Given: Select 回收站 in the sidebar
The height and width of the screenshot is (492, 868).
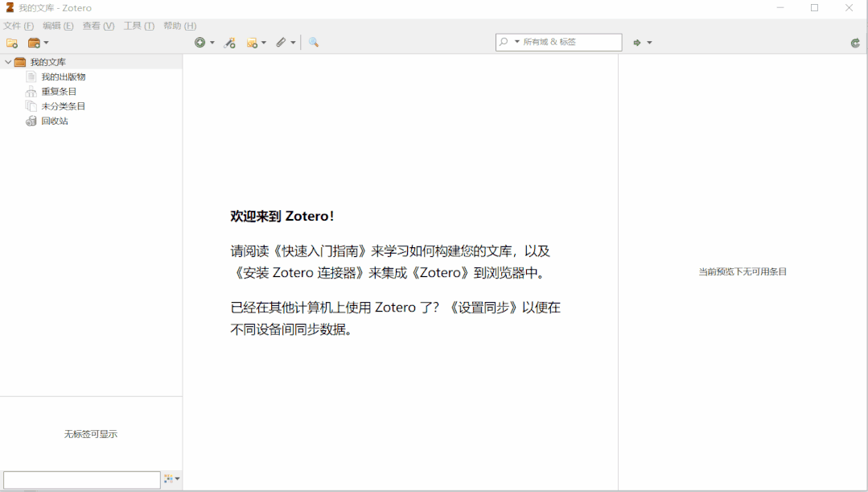Looking at the screenshot, I should tap(53, 120).
